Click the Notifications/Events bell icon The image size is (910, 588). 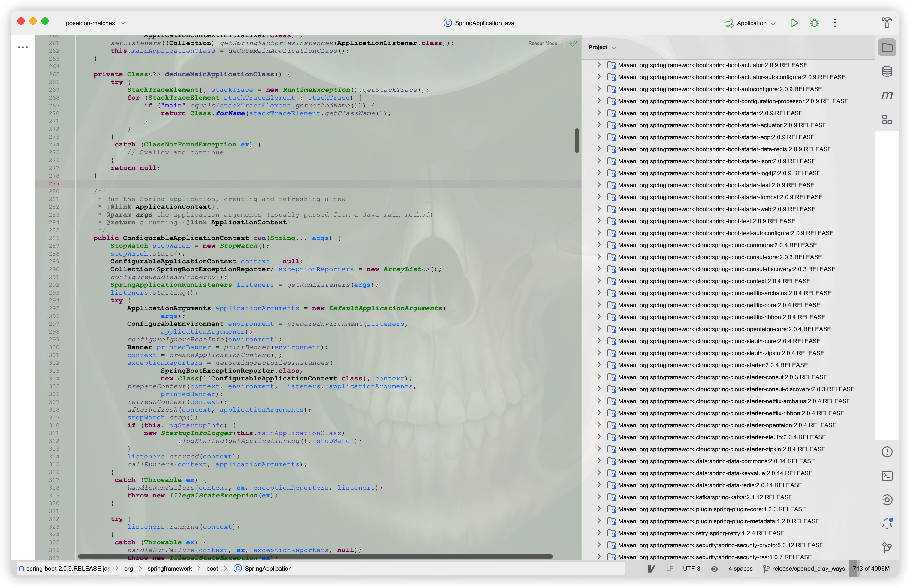coord(887,522)
